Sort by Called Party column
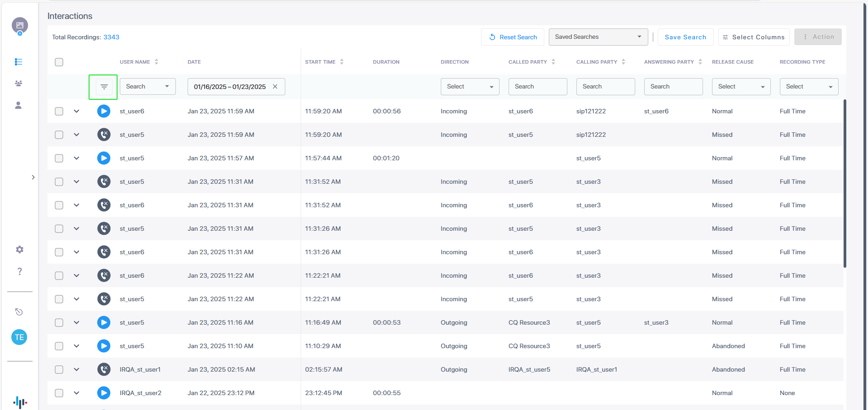This screenshot has height=410, width=868. pyautogui.click(x=553, y=62)
